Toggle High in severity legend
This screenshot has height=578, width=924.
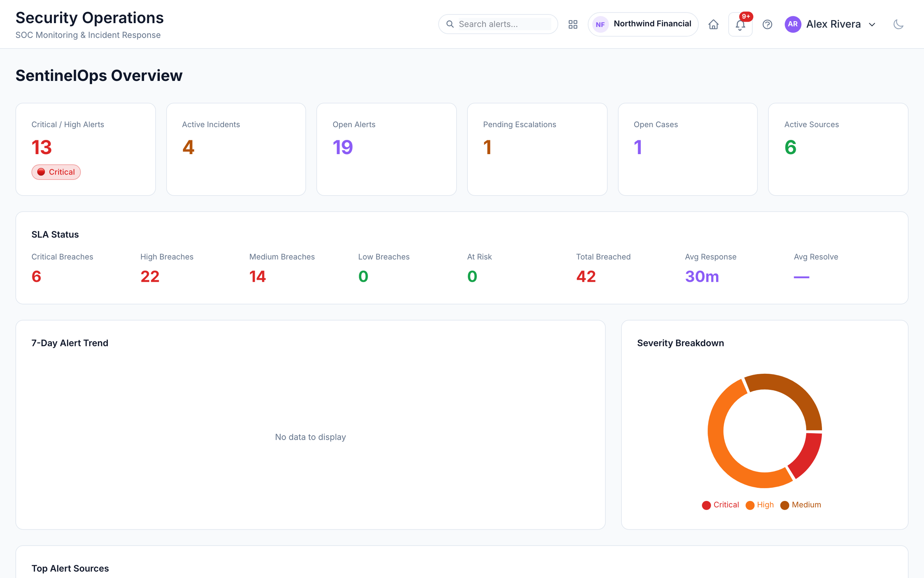click(760, 505)
